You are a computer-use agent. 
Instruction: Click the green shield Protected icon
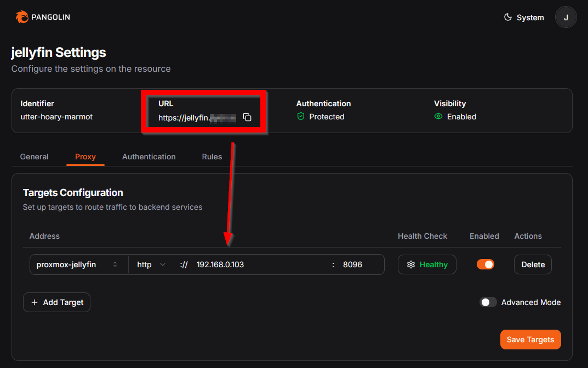point(300,117)
